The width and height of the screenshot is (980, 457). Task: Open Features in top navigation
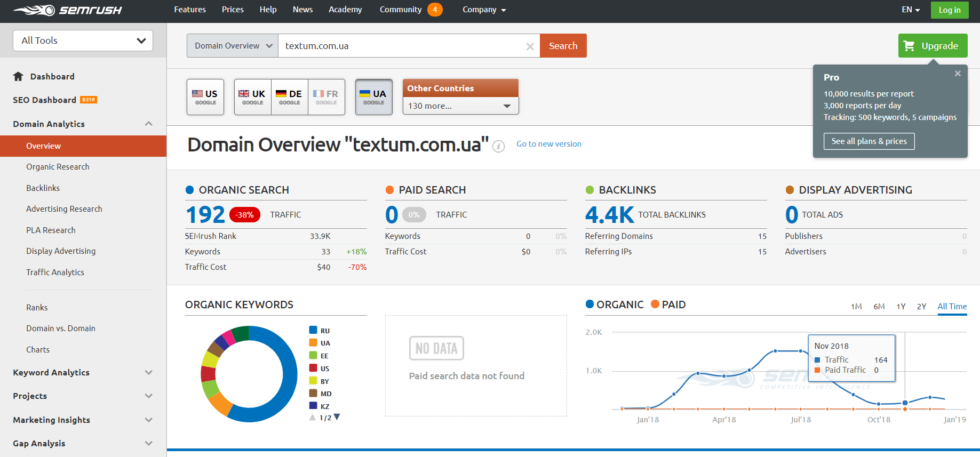[x=190, y=10]
